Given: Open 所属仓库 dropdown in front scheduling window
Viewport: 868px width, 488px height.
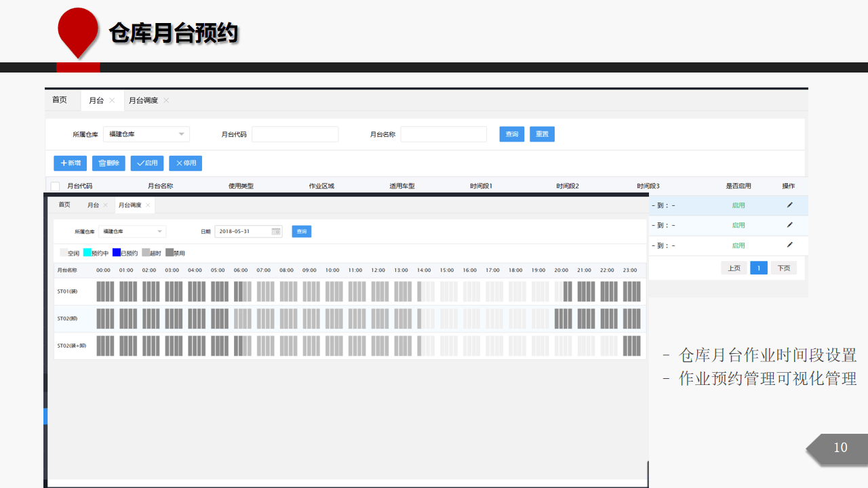Looking at the screenshot, I should [132, 231].
